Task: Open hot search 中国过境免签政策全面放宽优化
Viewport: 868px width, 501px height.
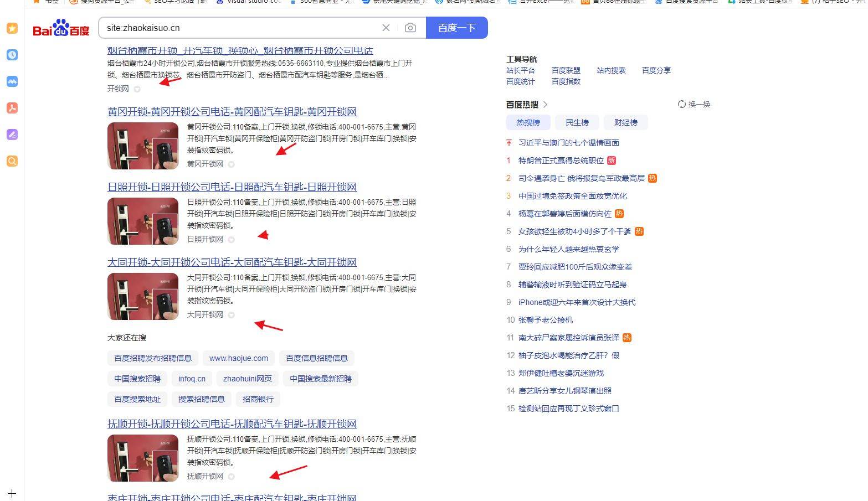Action: [573, 196]
